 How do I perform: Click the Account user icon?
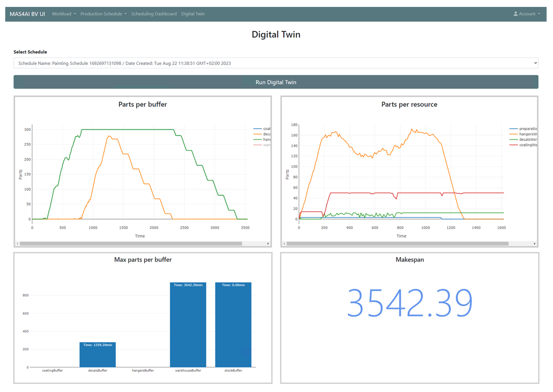click(515, 14)
